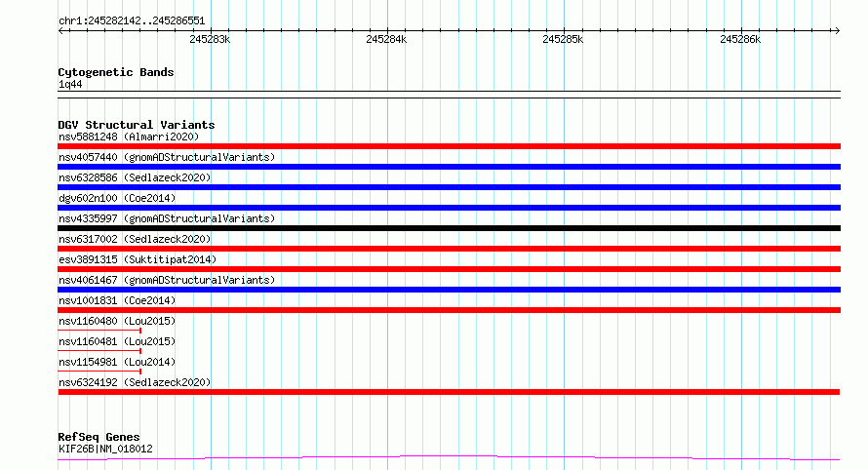Click the black bar under nsv4335997
Screen dimensions: 868x470
(449, 228)
